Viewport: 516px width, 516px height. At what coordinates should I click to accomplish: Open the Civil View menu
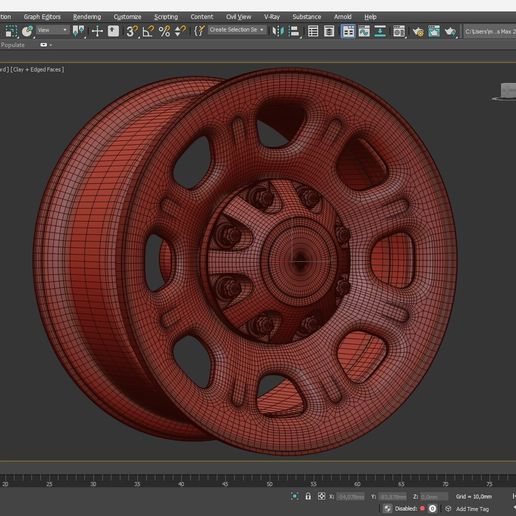tap(238, 17)
